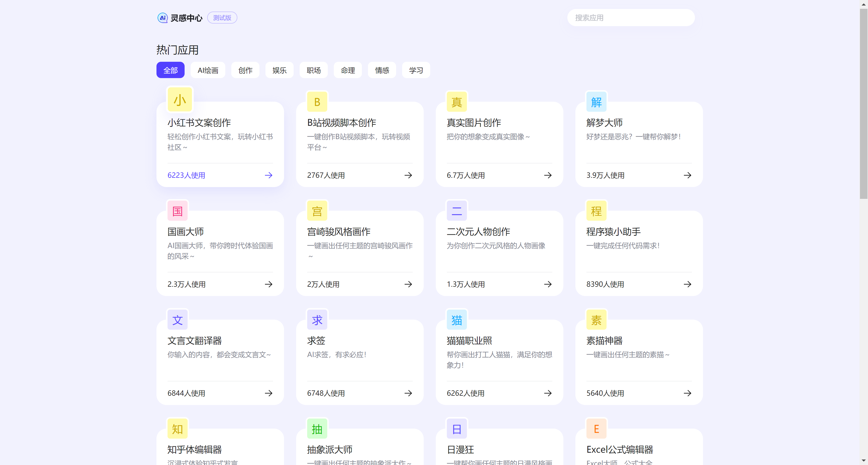Click the arrow on B站视频脚本创作 card
868x465 pixels.
coord(408,175)
